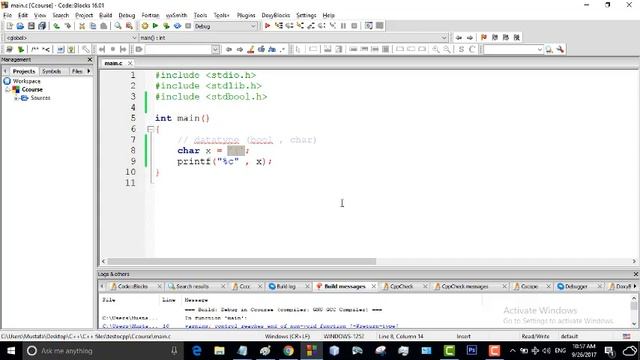This screenshot has width=640, height=360.
Task: Click the Abort build icon
Action: tap(188, 26)
